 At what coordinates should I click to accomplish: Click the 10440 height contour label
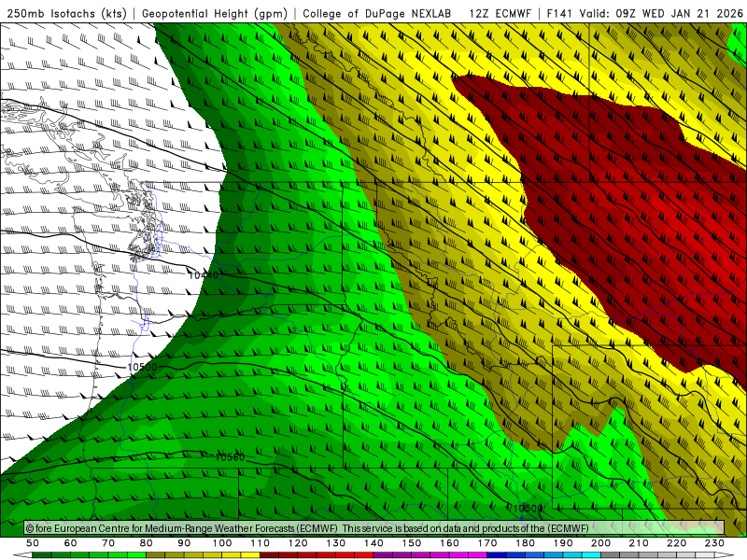(x=204, y=275)
